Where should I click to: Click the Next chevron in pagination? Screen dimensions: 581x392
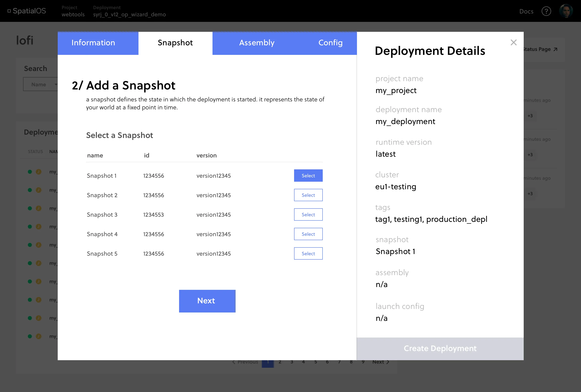point(388,362)
